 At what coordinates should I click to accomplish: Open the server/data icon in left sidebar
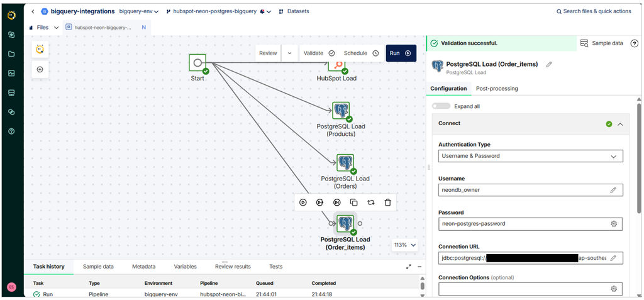[x=11, y=93]
